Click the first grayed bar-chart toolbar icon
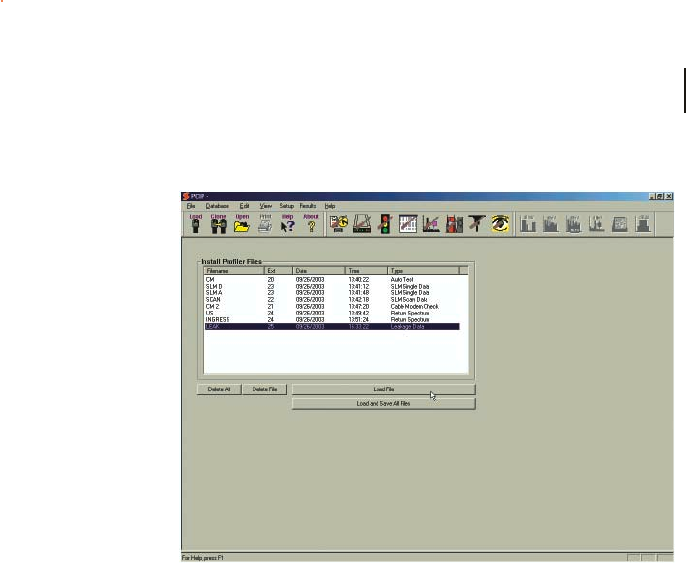Viewport: 686px width, 563px height. point(528,224)
